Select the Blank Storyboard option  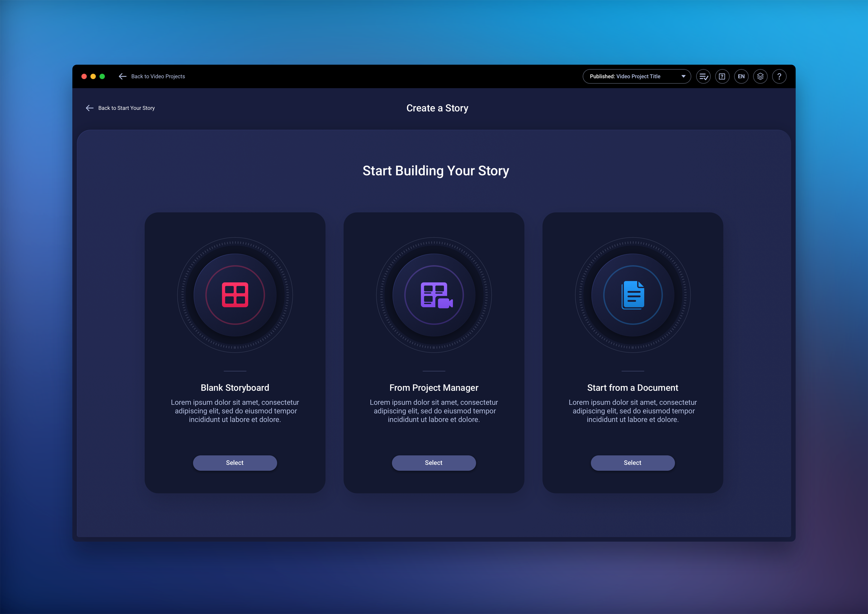point(235,463)
